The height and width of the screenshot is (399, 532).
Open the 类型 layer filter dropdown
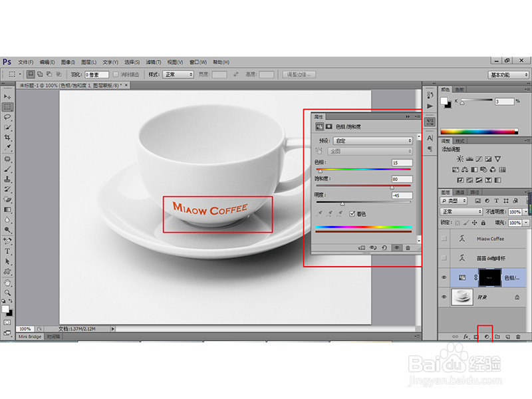click(454, 201)
